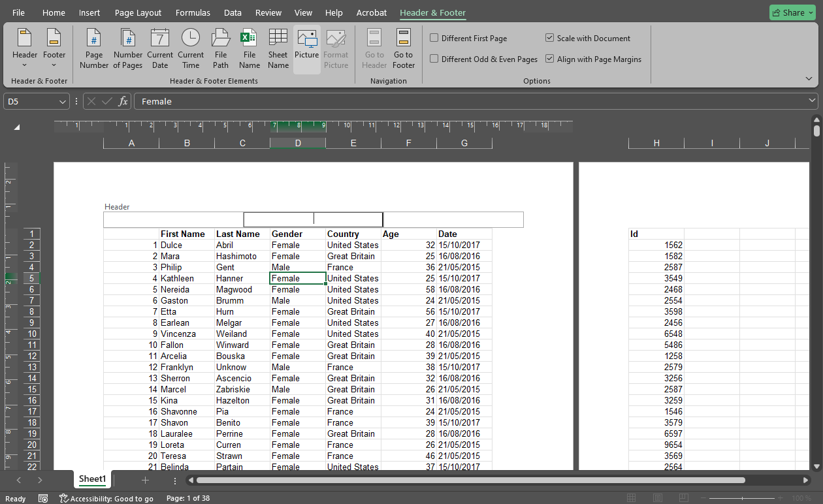Image resolution: width=823 pixels, height=504 pixels.
Task: Open the Footer preset dropdown
Action: [x=54, y=48]
